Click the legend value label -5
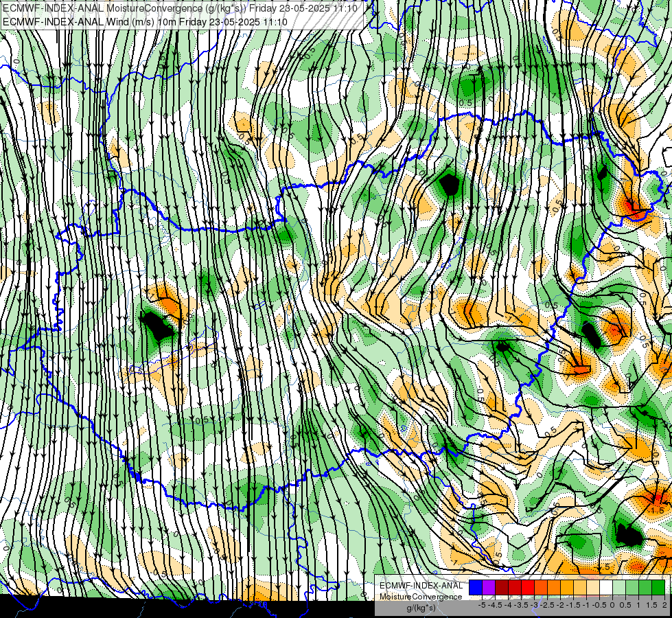This screenshot has height=618, width=672. pos(482,605)
